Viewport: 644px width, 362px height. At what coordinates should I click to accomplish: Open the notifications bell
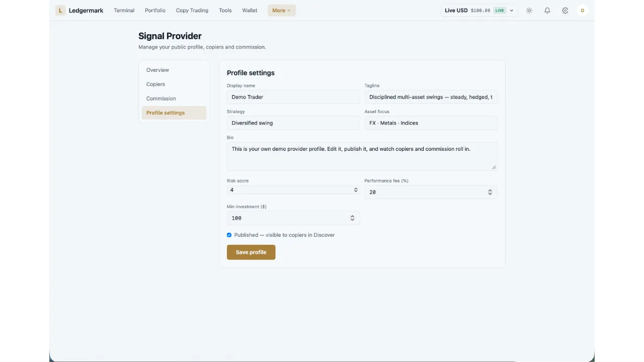[x=547, y=10]
